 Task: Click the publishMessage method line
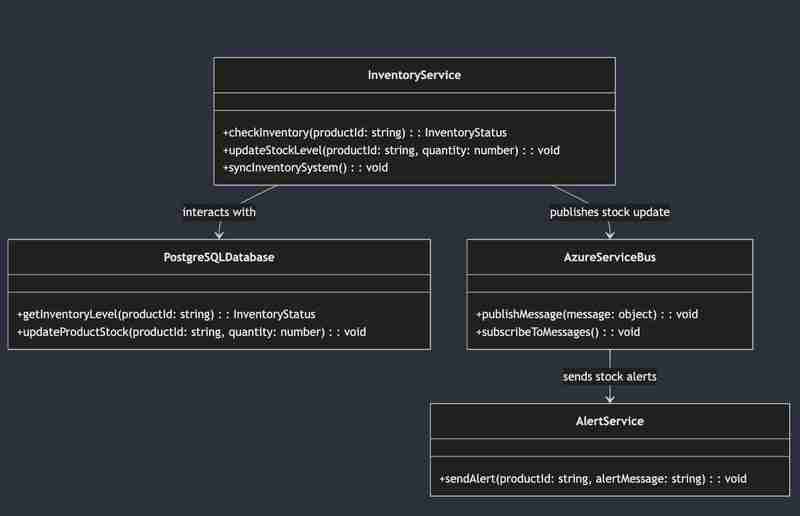pyautogui.click(x=587, y=314)
